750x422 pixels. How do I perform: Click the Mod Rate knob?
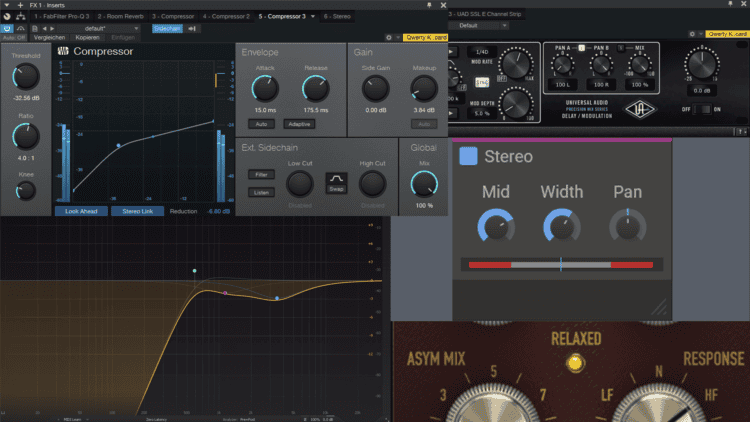tap(516, 64)
